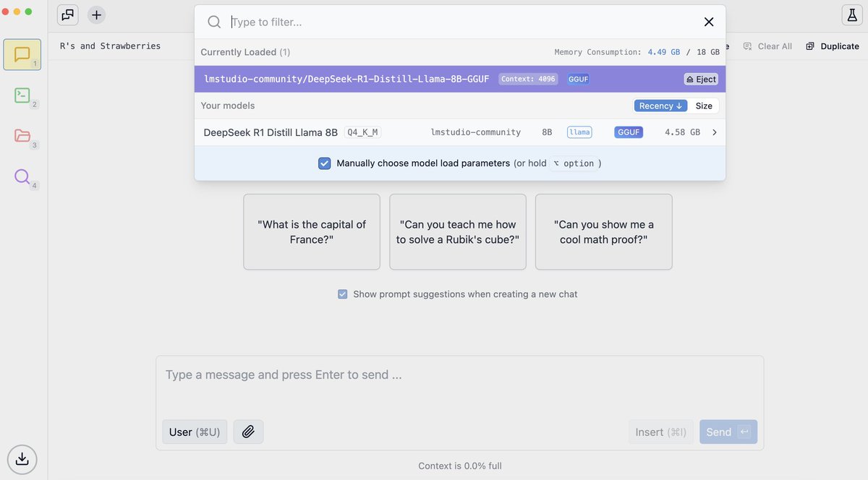
Task: Open the Discover search section in sidebar
Action: tap(22, 176)
